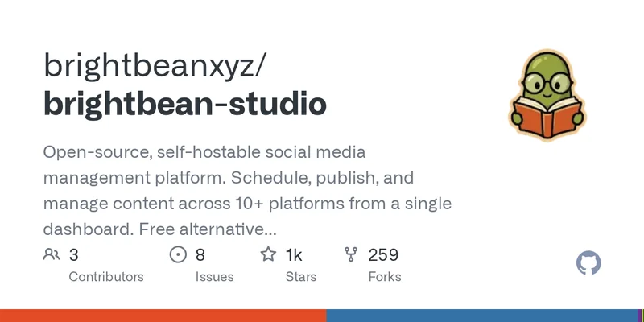This screenshot has height=322, width=644.
Task: Click the 1k star count
Action: [294, 255]
